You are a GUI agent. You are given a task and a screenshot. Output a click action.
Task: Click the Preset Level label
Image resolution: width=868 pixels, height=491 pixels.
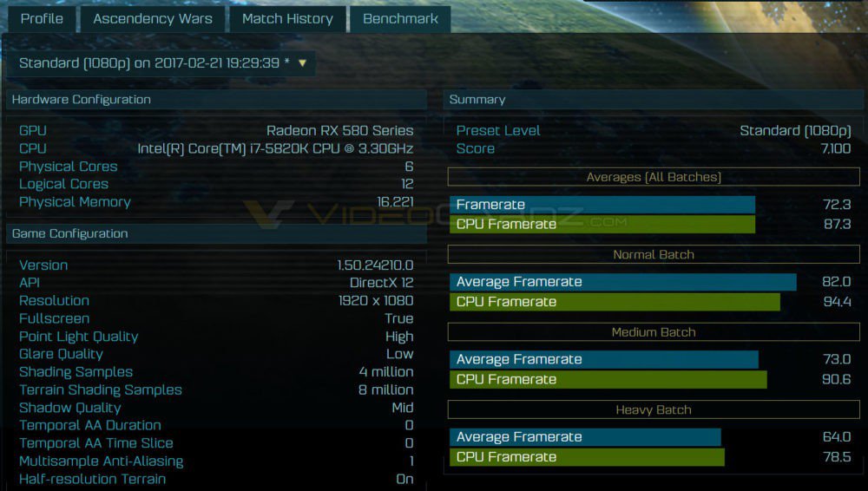498,131
